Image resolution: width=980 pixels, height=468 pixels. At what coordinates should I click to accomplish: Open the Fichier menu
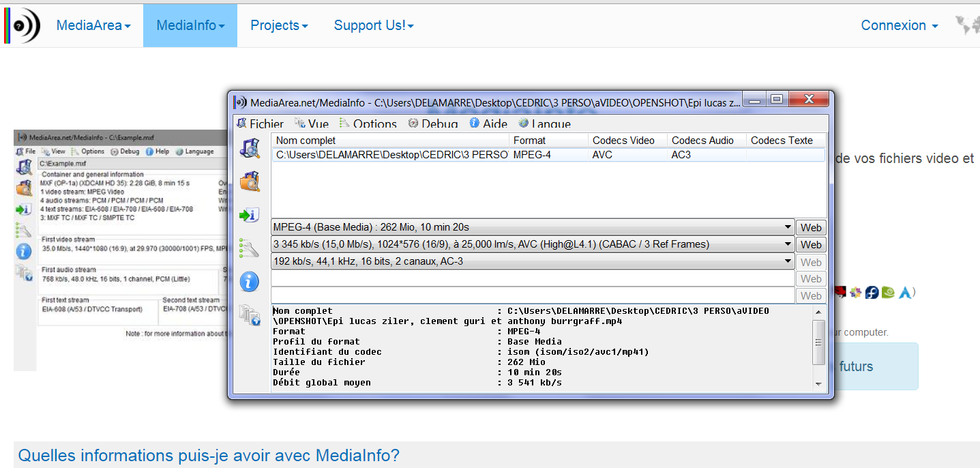(260, 123)
